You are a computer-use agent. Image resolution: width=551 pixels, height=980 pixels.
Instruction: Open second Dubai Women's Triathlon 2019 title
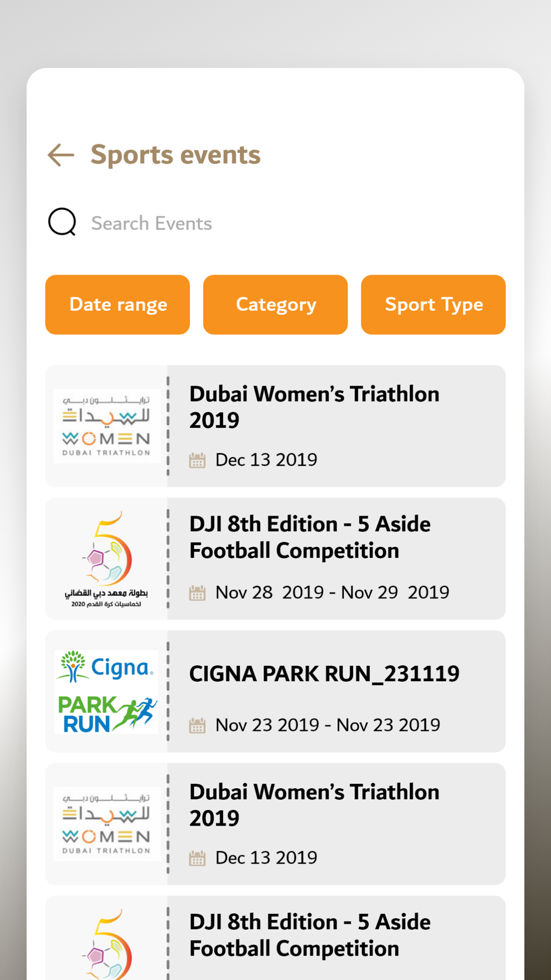[315, 805]
